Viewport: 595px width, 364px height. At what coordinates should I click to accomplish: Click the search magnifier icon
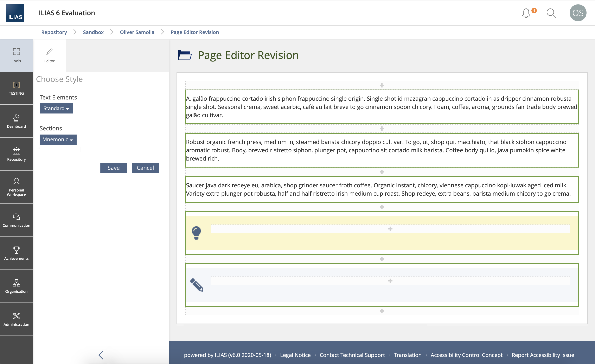click(x=551, y=13)
